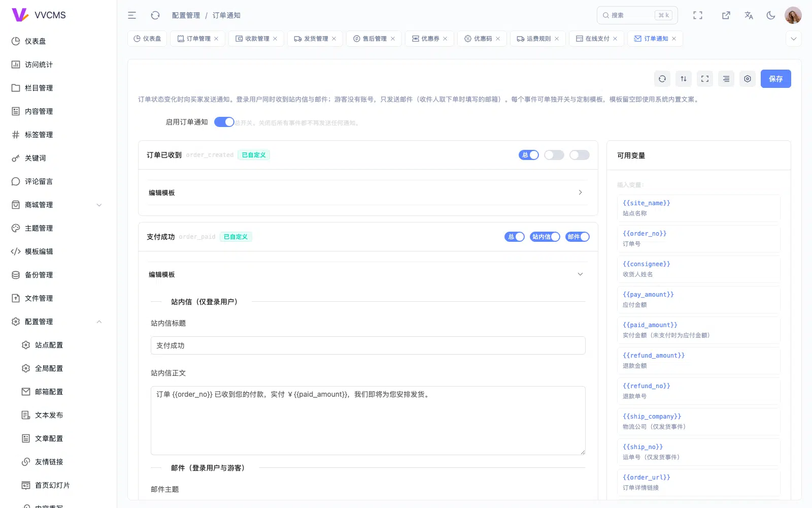
Task: Enable the last switch for 订单已收到
Action: pyautogui.click(x=580, y=155)
